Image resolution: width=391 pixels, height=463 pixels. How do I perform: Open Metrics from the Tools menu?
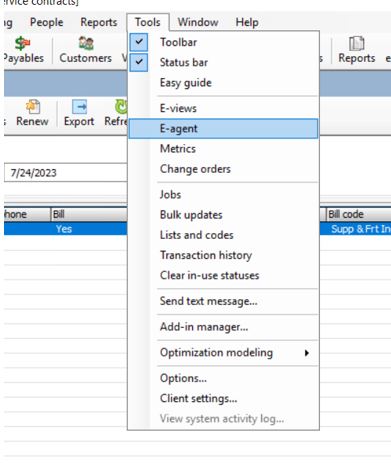tap(223, 149)
